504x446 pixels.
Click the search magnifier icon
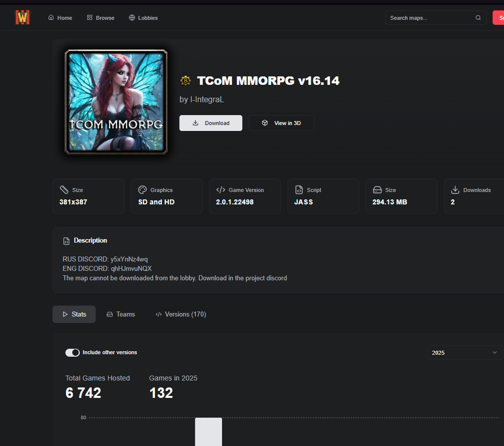[x=478, y=18]
